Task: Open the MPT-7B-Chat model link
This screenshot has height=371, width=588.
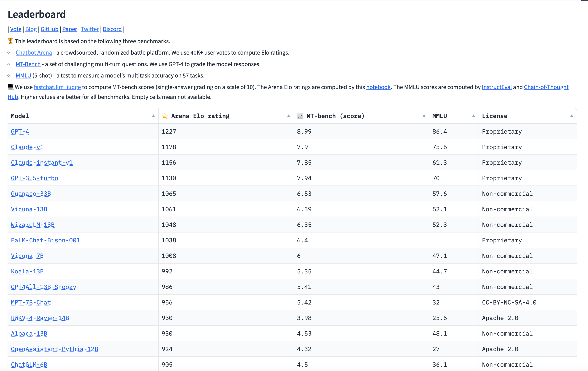Action: point(31,303)
